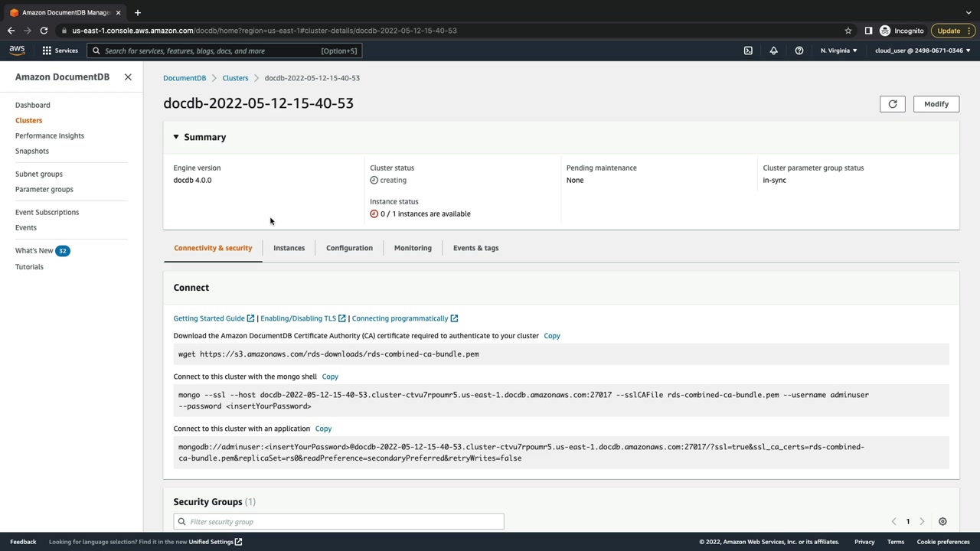This screenshot has height=551, width=980.
Task: Open the Connecting programmatically link
Action: tap(405, 318)
